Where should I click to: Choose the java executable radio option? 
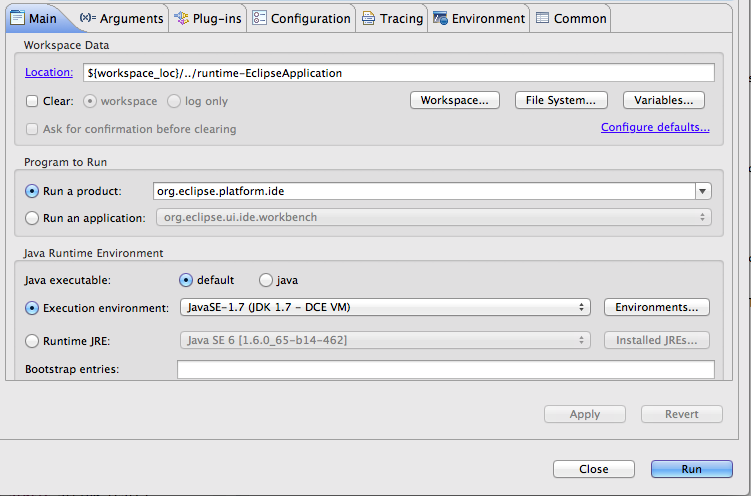(x=266, y=280)
